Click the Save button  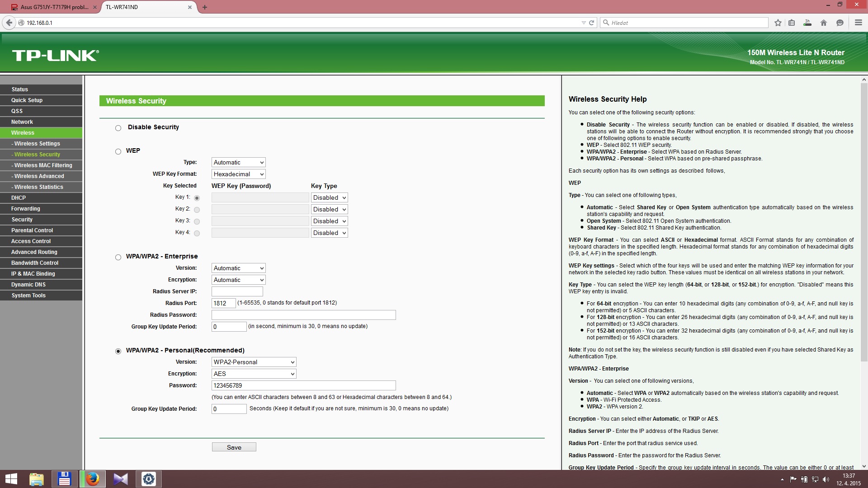tap(234, 447)
